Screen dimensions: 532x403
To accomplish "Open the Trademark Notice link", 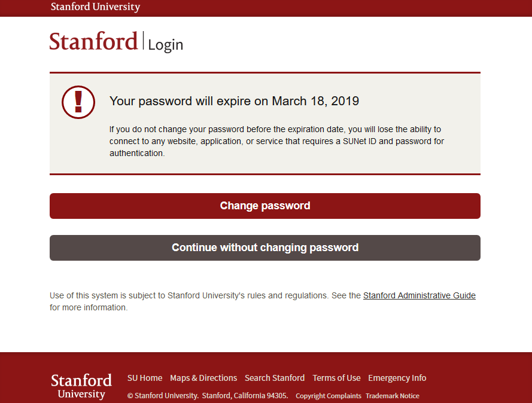I will pyautogui.click(x=393, y=396).
